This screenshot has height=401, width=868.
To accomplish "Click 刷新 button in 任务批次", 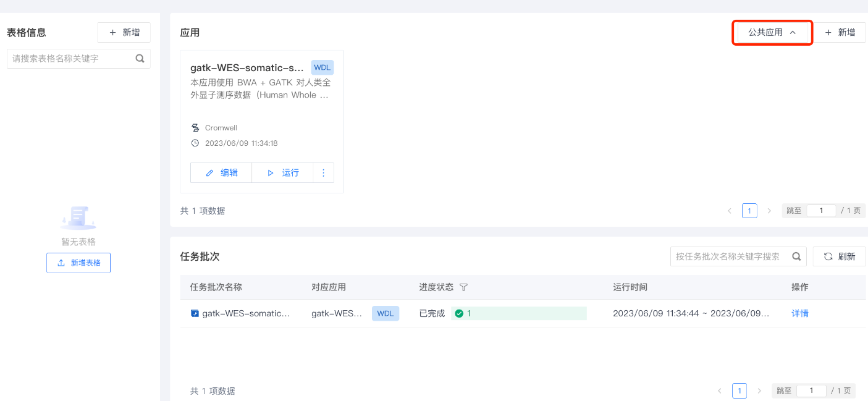I will click(x=840, y=256).
